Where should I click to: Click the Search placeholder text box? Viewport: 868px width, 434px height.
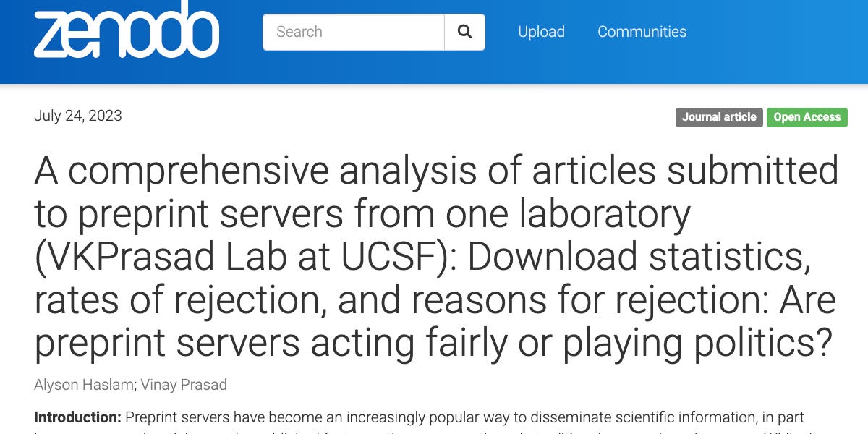pos(353,32)
